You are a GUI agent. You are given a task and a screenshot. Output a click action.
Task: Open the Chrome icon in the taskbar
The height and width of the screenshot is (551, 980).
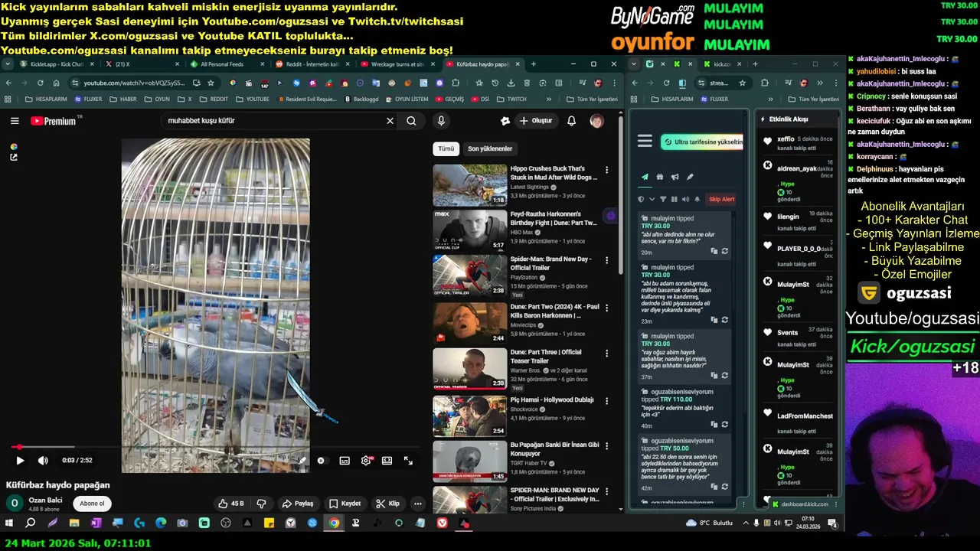(x=334, y=523)
